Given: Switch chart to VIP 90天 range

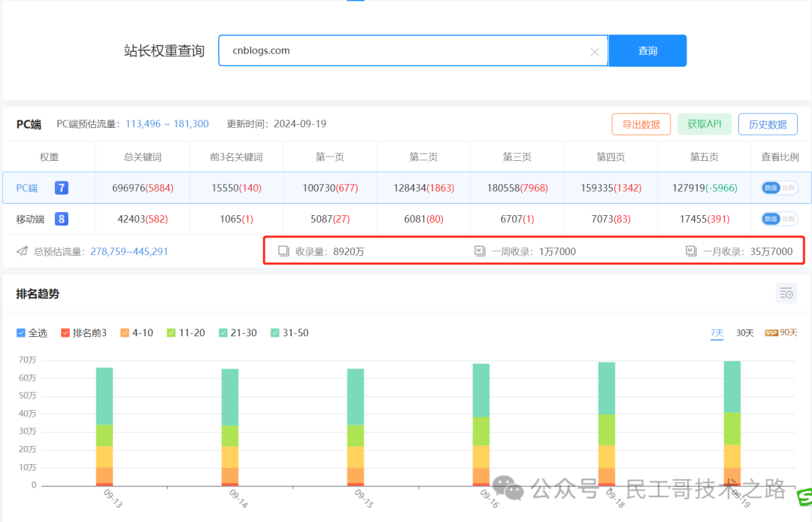Looking at the screenshot, I should pyautogui.click(x=781, y=332).
